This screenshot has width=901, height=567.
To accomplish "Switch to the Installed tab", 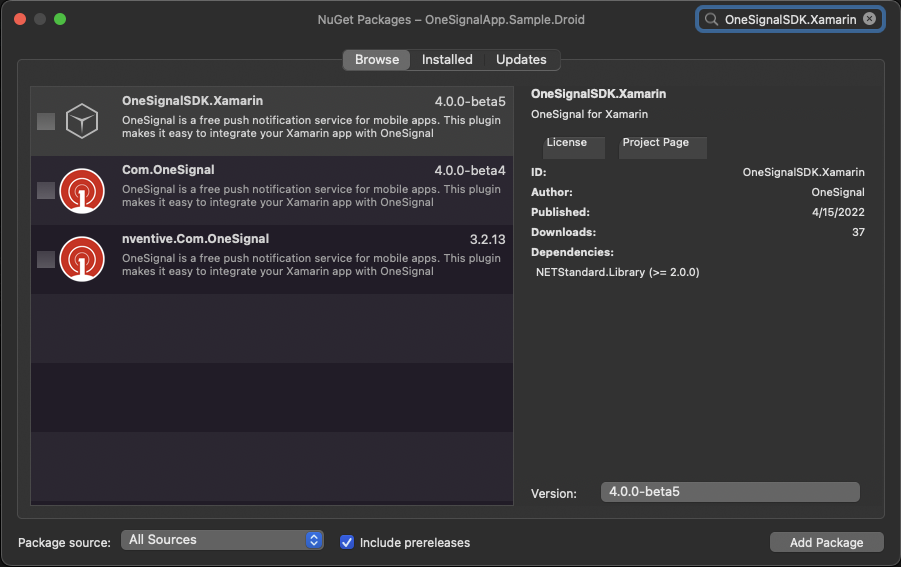I will coord(447,59).
